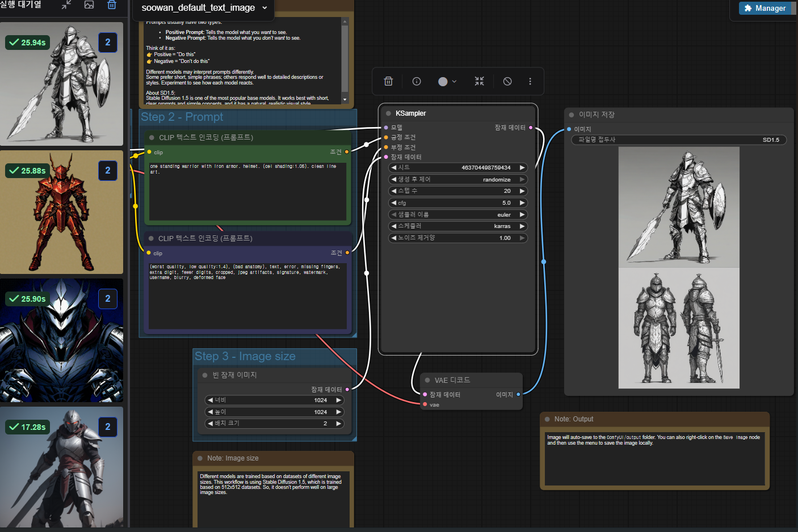Image resolution: width=798 pixels, height=532 pixels.
Task: Open the node toolbar more options menu
Action: click(x=530, y=81)
